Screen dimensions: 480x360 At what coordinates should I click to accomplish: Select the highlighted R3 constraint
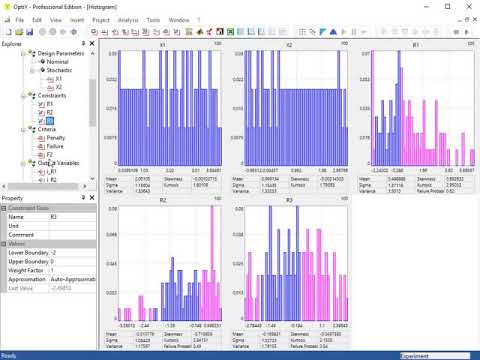50,121
